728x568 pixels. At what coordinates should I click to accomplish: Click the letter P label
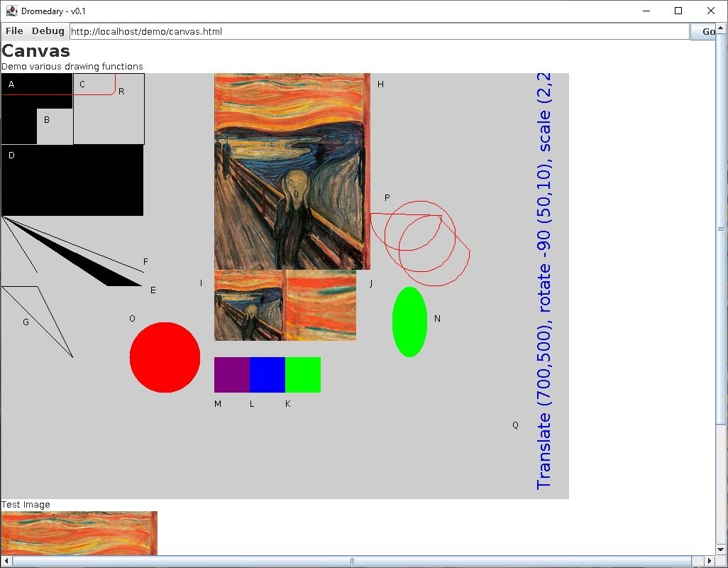tap(387, 198)
